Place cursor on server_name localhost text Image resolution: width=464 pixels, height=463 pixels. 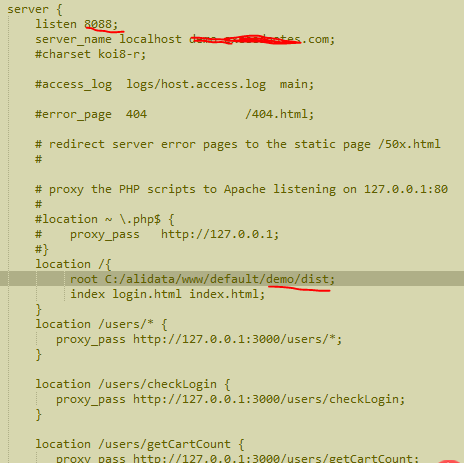(108, 39)
